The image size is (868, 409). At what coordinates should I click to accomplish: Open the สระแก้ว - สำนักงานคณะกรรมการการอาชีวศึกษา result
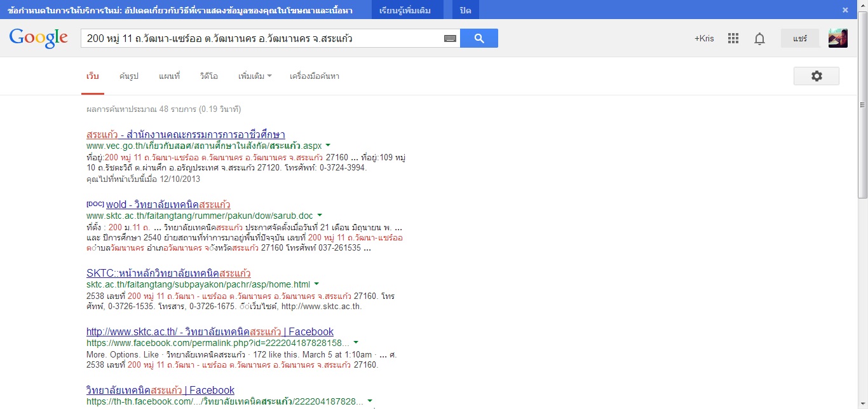click(186, 135)
